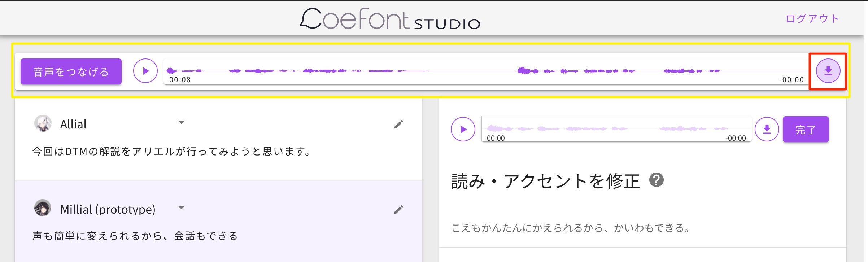Play the individual clip in editor panel
Image resolution: width=868 pixels, height=262 pixels.
pyautogui.click(x=463, y=129)
